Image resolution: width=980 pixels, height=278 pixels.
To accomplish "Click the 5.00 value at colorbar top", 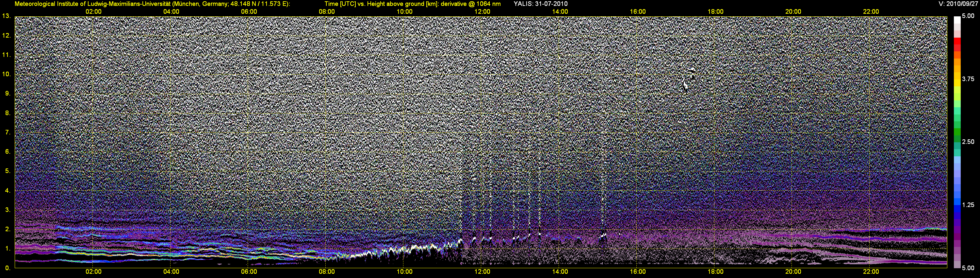I will coord(968,16).
